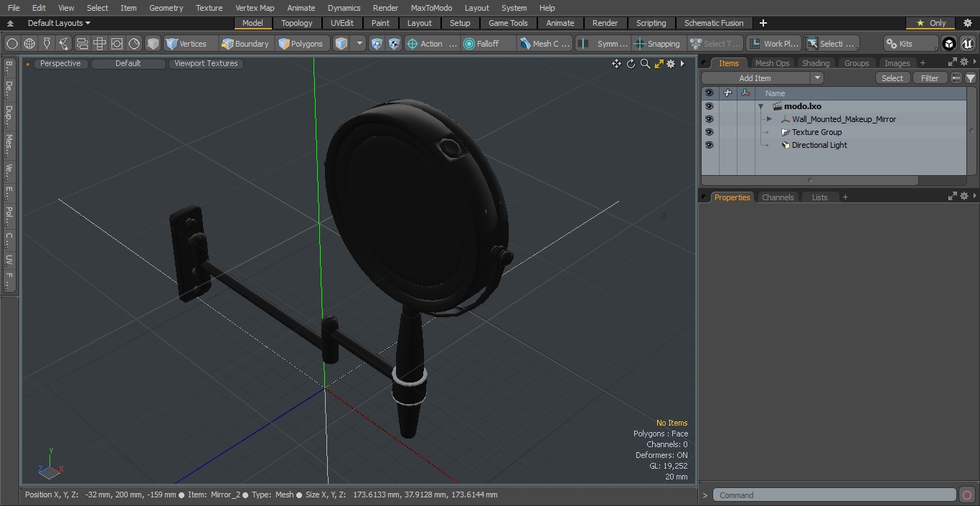980x506 pixels.
Task: Open dropdown arrow next to cube mode icon
Action: click(359, 44)
